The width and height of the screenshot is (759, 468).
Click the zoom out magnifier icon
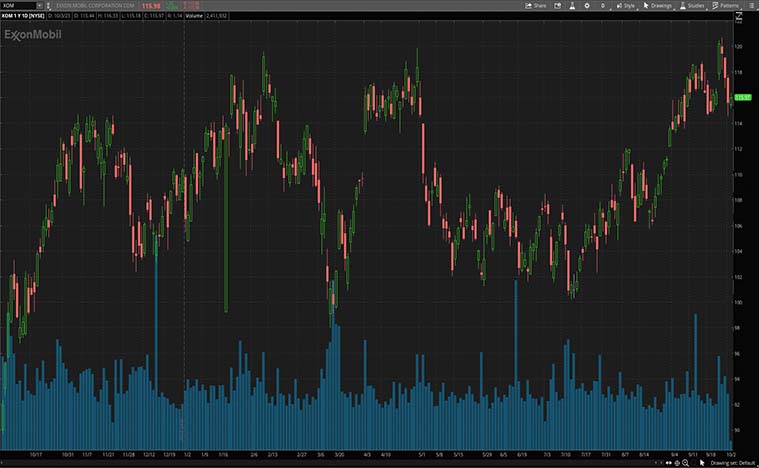pos(685,463)
